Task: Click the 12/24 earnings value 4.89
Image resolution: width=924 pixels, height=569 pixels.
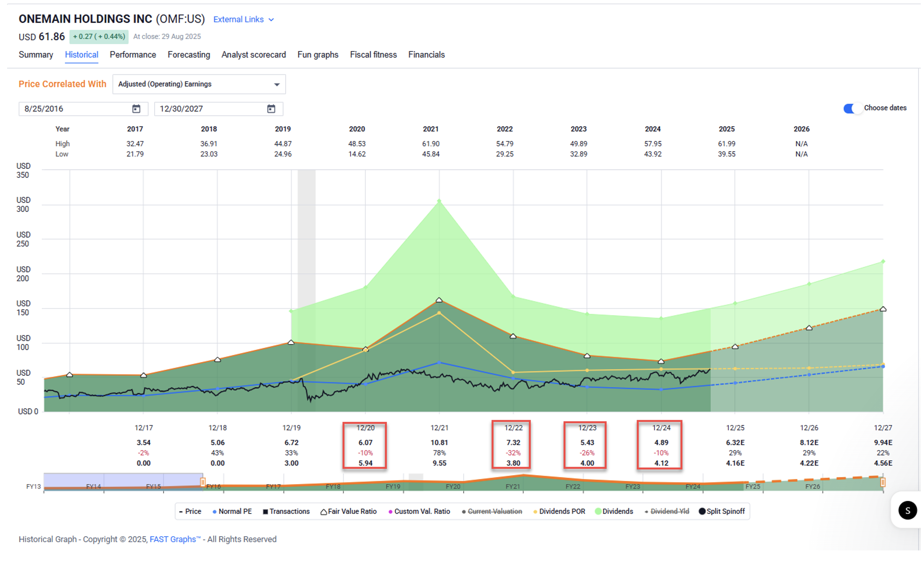Action: point(661,443)
